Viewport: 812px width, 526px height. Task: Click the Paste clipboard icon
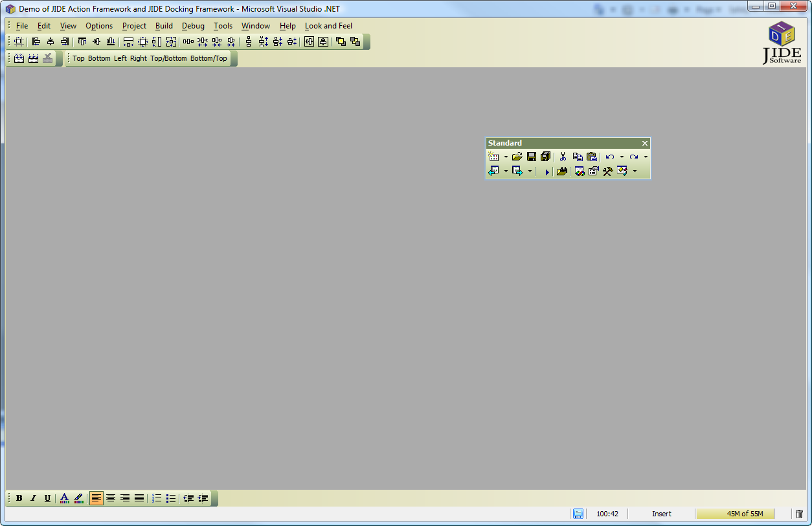pos(592,157)
